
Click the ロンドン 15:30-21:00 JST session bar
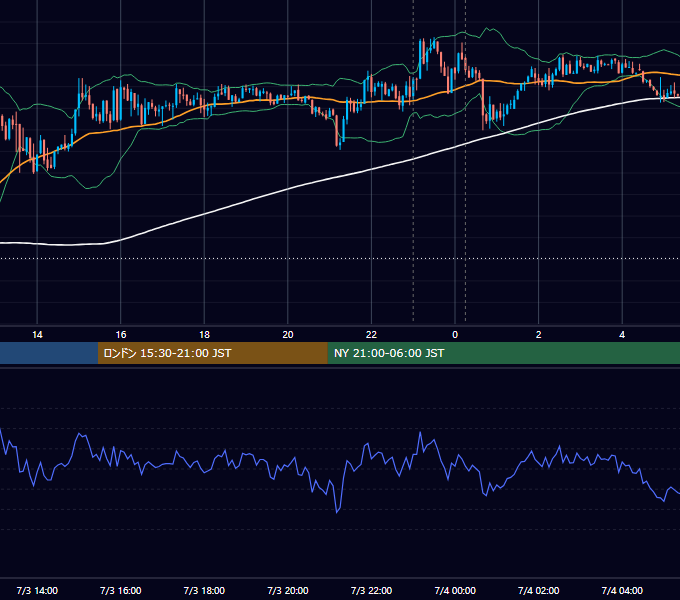pyautogui.click(x=212, y=353)
